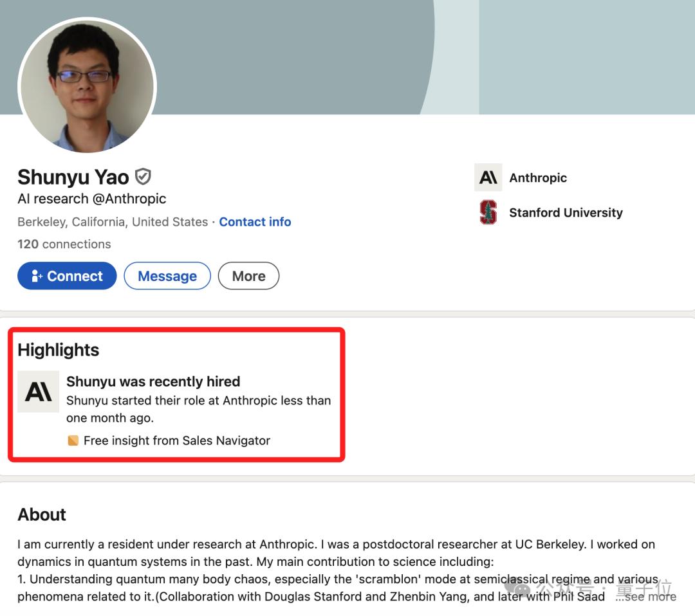
Task: Click the verification shield badge beside the name
Action: [x=143, y=177]
